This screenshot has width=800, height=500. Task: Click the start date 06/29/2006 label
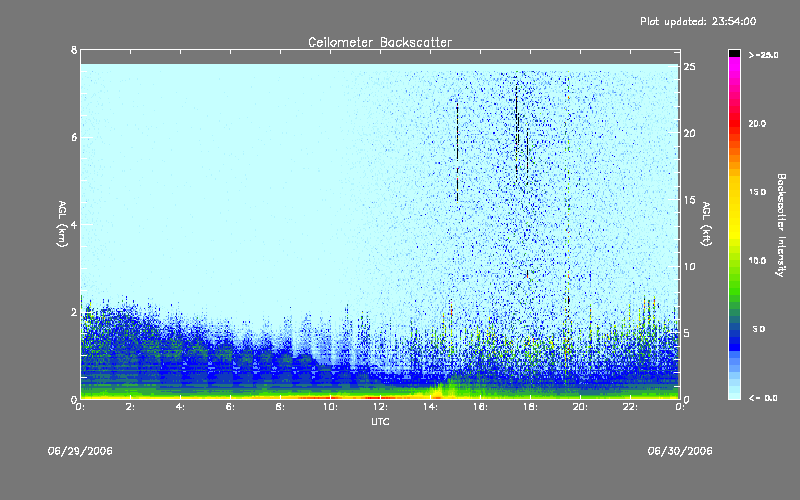(80, 451)
